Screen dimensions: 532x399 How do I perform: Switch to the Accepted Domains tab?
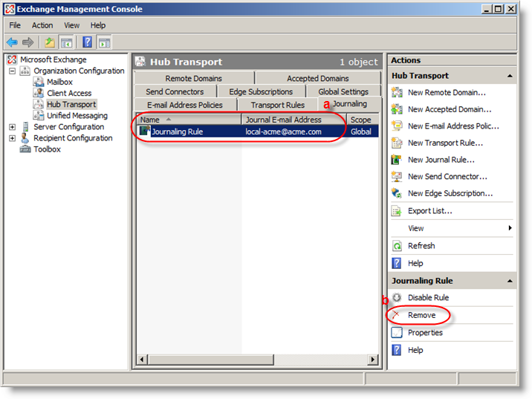(x=318, y=78)
